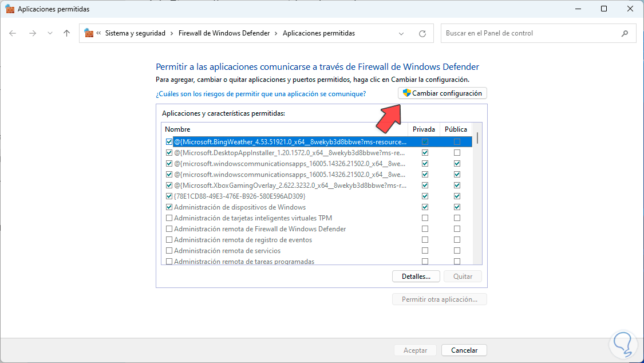Toggle Pública checkbox for DesktopAppInstaller

pos(457,153)
